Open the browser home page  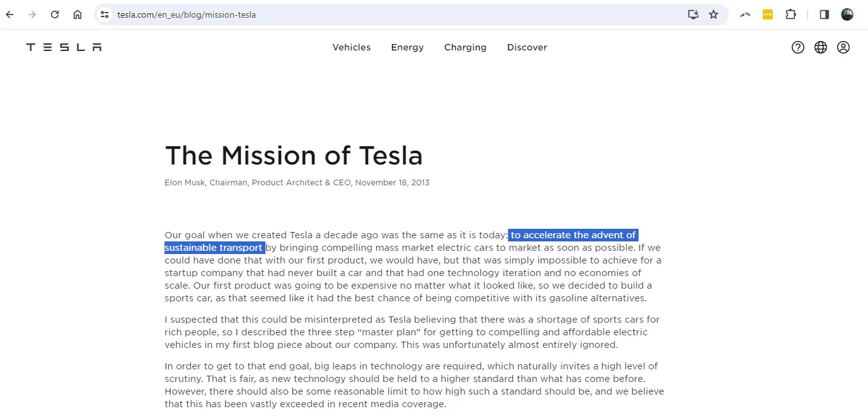click(x=78, y=14)
